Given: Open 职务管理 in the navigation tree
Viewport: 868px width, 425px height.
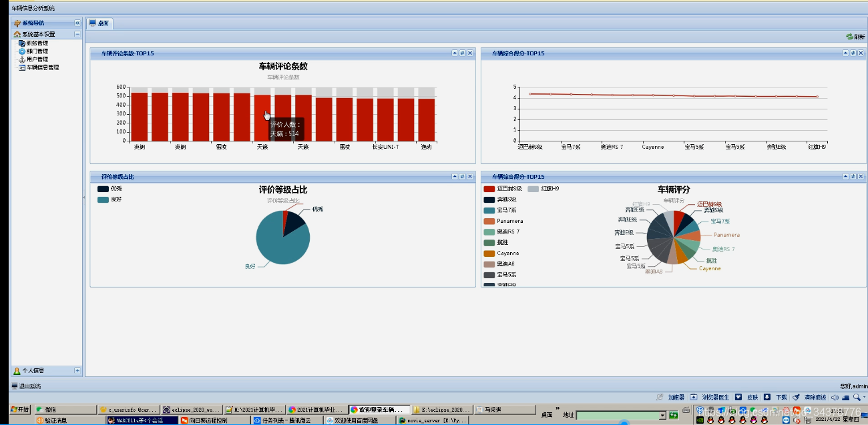Looking at the screenshot, I should point(37,43).
